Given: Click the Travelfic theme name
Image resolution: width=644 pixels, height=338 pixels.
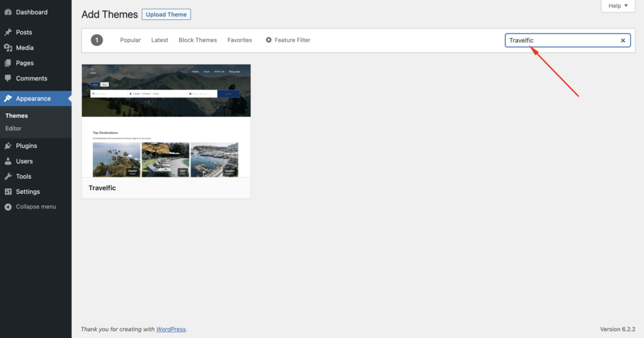Looking at the screenshot, I should 103,188.
